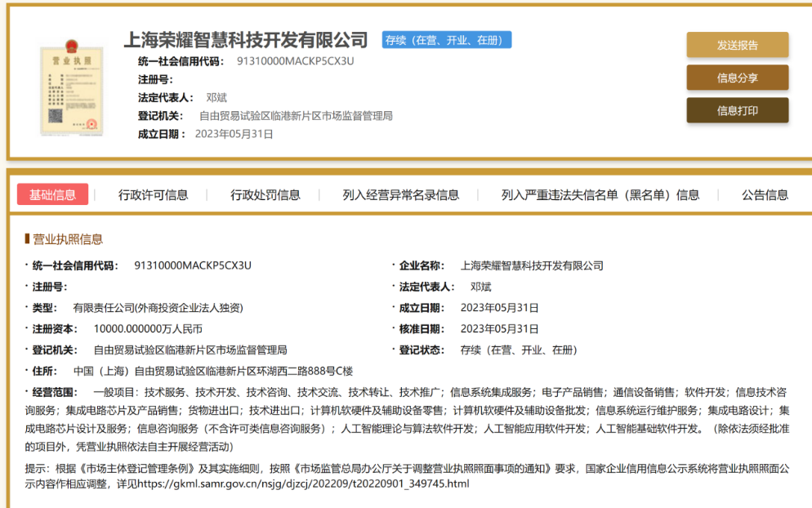Click the credit code 91310000MACKP5CX3U in header
Screen dimensions: 812x508
point(296,61)
